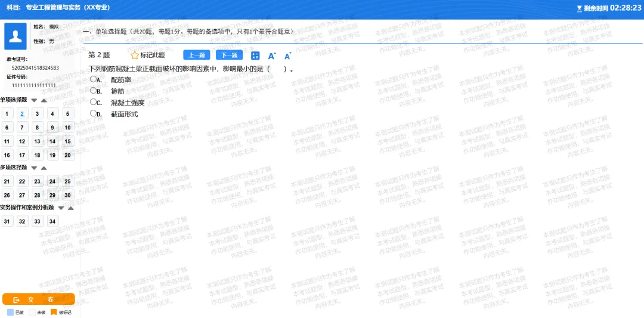Jump to question 3
The height and width of the screenshot is (318, 644).
pos(38,114)
